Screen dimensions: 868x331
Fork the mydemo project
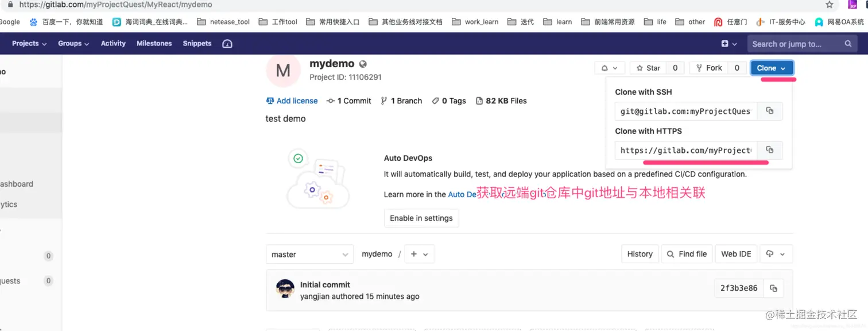[x=709, y=68]
